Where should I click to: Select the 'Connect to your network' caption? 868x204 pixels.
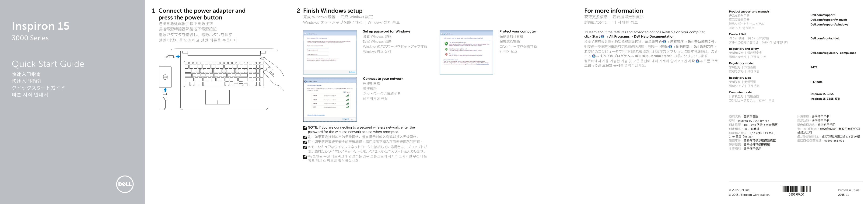click(x=383, y=79)
